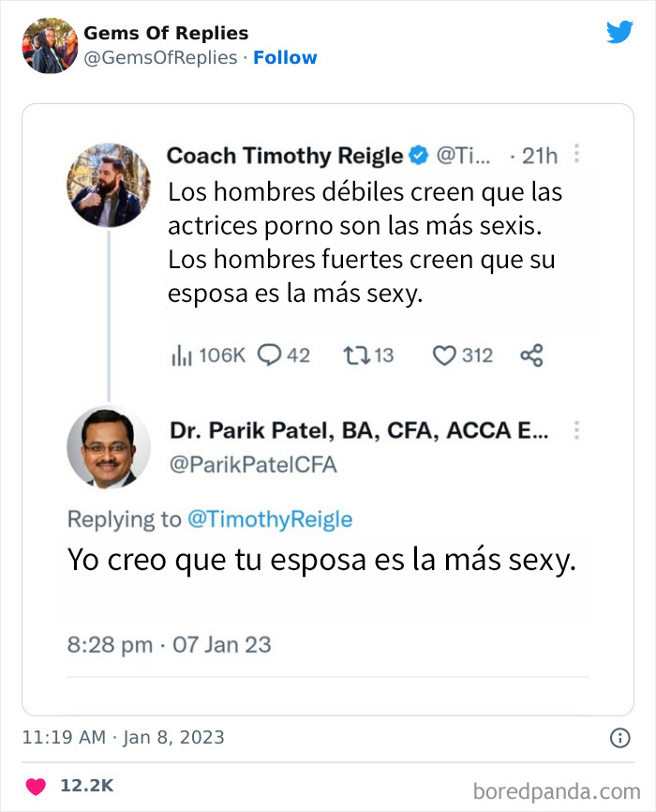Click the @ParikPatelCFA handle

(x=253, y=464)
